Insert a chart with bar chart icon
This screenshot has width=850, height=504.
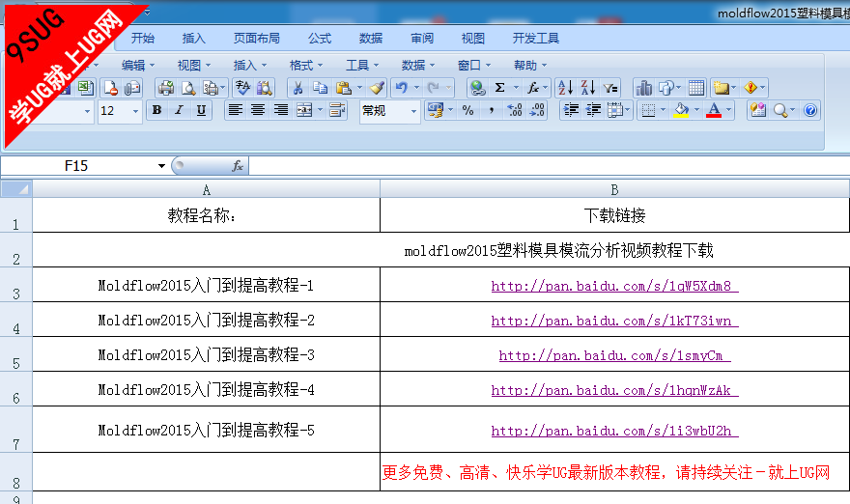644,88
